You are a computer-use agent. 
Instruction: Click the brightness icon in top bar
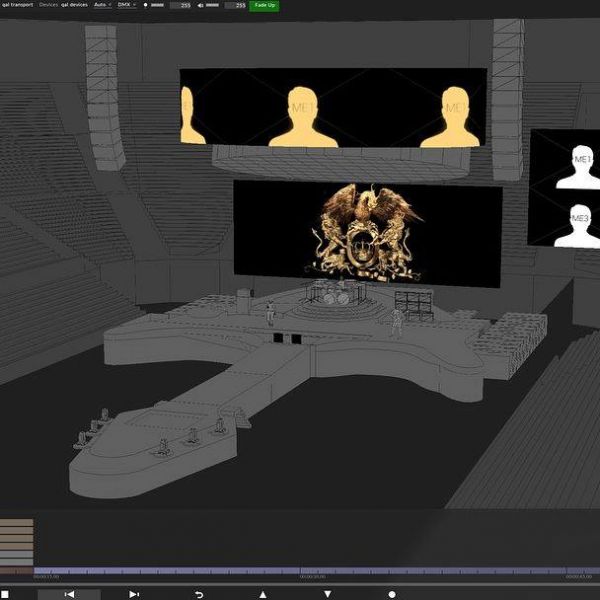tap(145, 5)
